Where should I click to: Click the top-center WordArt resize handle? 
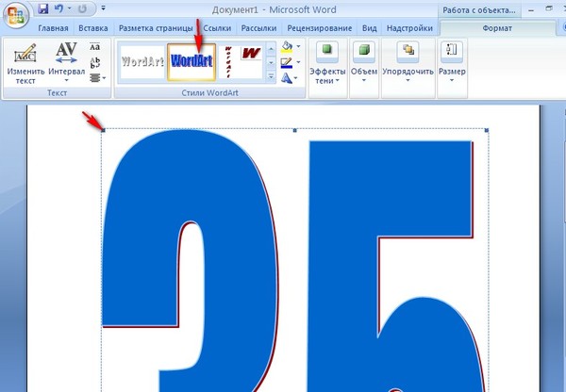pyautogui.click(x=294, y=130)
